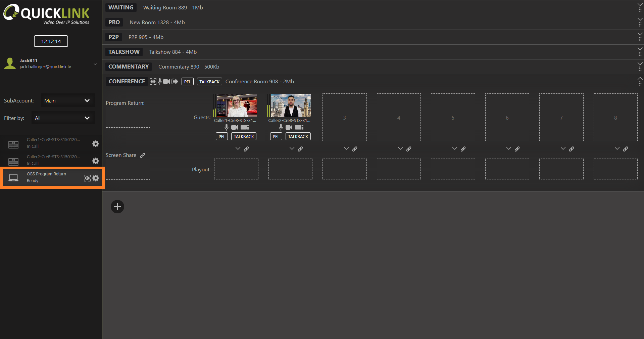Viewport: 644px width, 339px height.
Task: Click Caller2 guest output layout icon
Action: [x=299, y=127]
